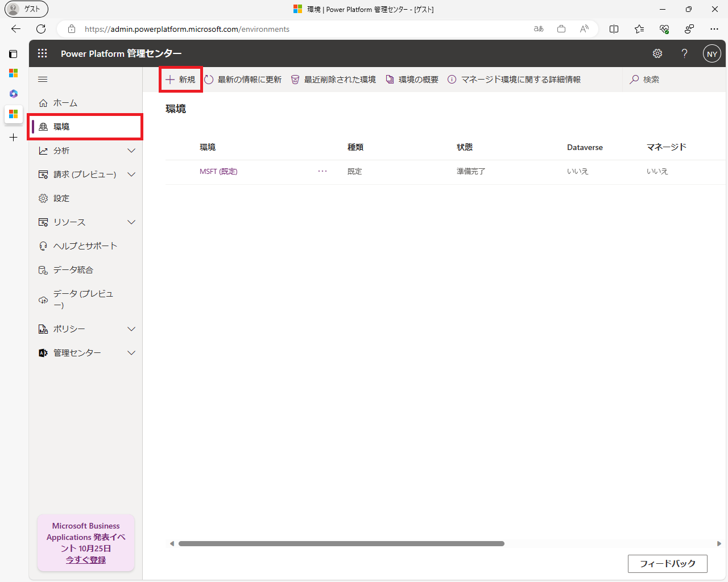
Task: Open browser essentials heart icon
Action: coord(664,29)
